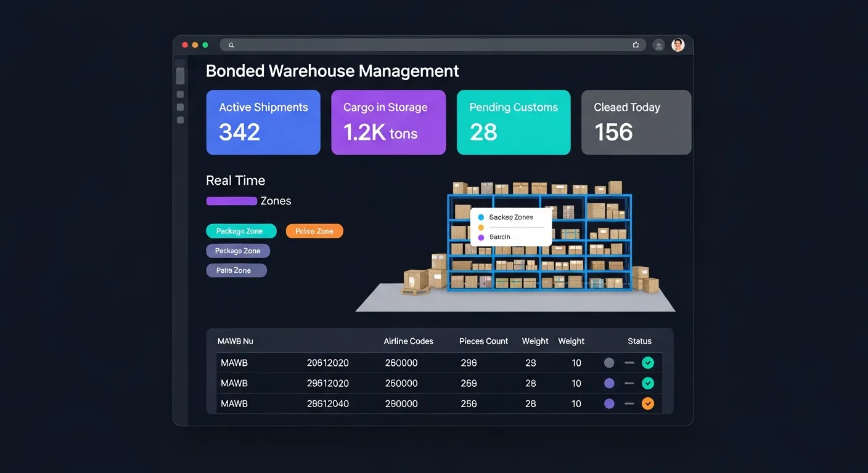
Task: Collapse the dash control in first MAWB row
Action: (x=629, y=363)
